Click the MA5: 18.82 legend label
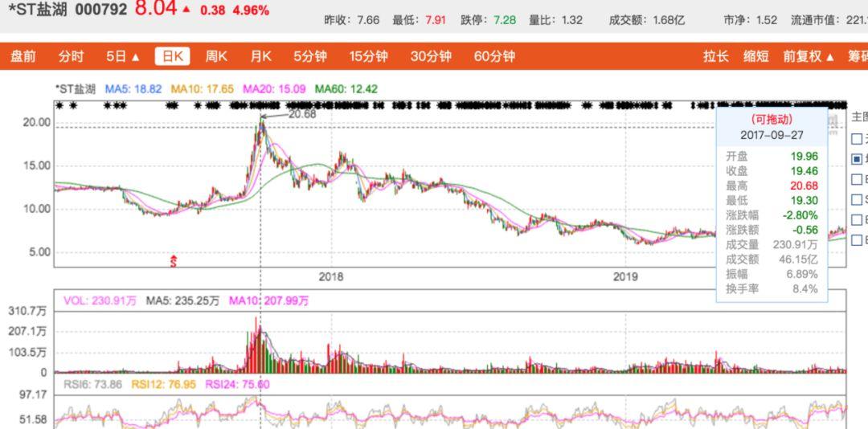Viewport: 868px width, 429px height. pos(133,88)
